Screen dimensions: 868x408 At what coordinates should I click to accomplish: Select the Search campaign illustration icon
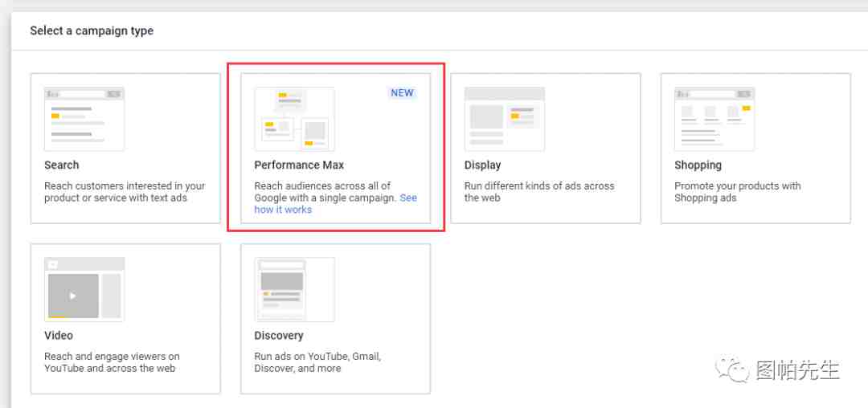pos(84,119)
